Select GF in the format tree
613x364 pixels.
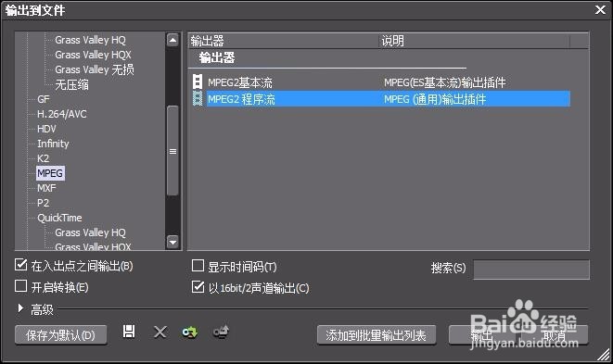pyautogui.click(x=44, y=99)
